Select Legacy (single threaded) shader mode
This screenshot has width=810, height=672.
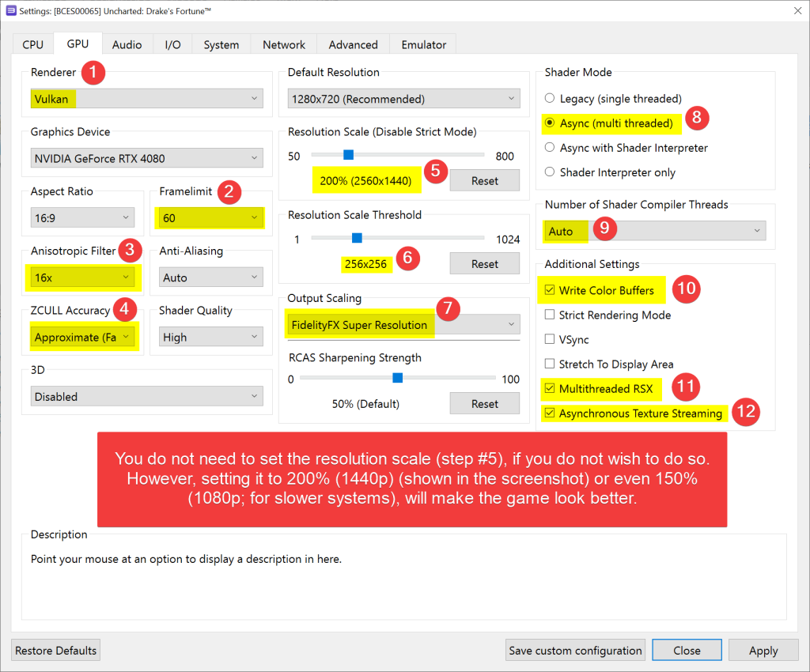tap(550, 99)
